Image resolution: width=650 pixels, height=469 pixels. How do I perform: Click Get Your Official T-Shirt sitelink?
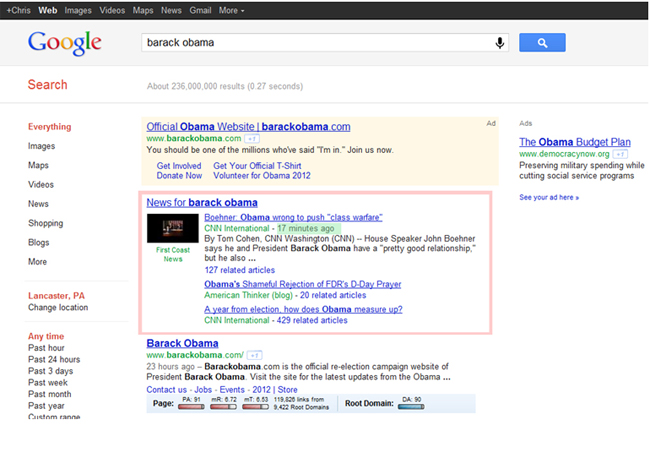tap(257, 166)
